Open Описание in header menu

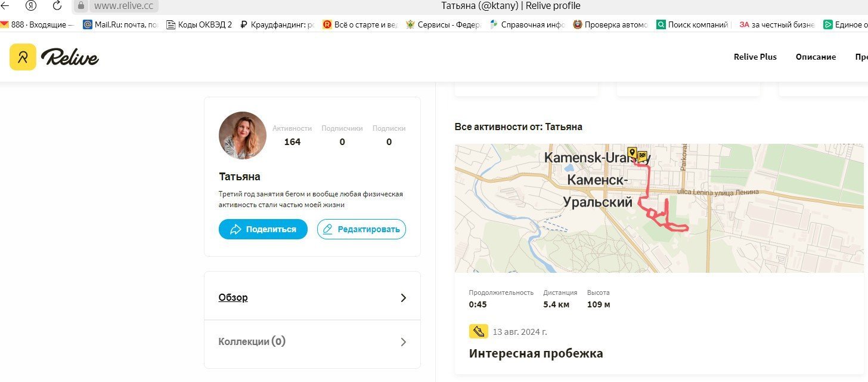(x=816, y=57)
